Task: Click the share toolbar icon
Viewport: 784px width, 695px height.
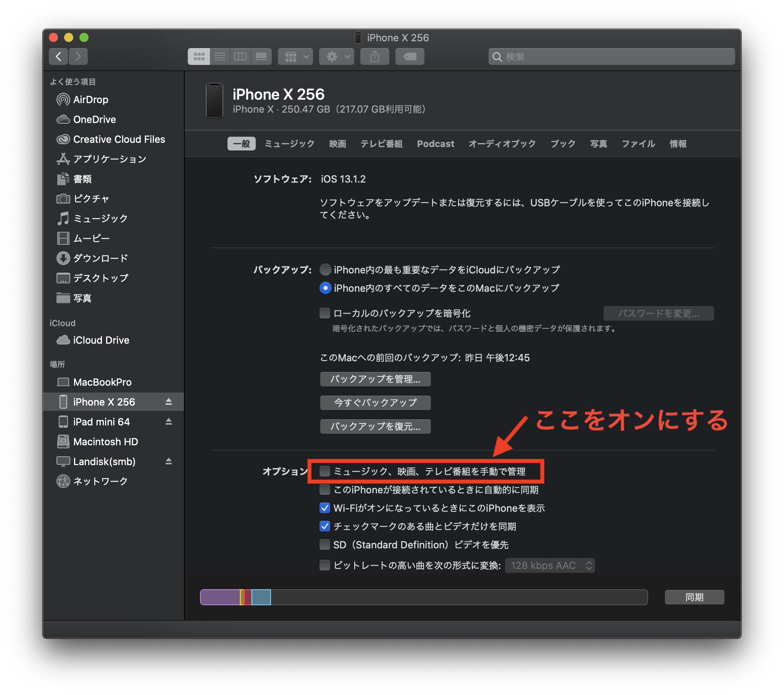Action: click(x=374, y=57)
